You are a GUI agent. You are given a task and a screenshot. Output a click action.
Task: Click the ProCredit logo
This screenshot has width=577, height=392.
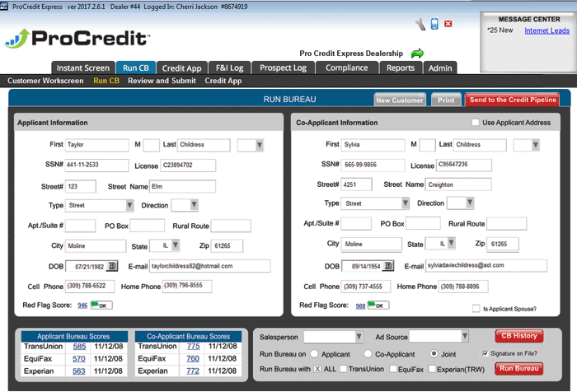[77, 38]
